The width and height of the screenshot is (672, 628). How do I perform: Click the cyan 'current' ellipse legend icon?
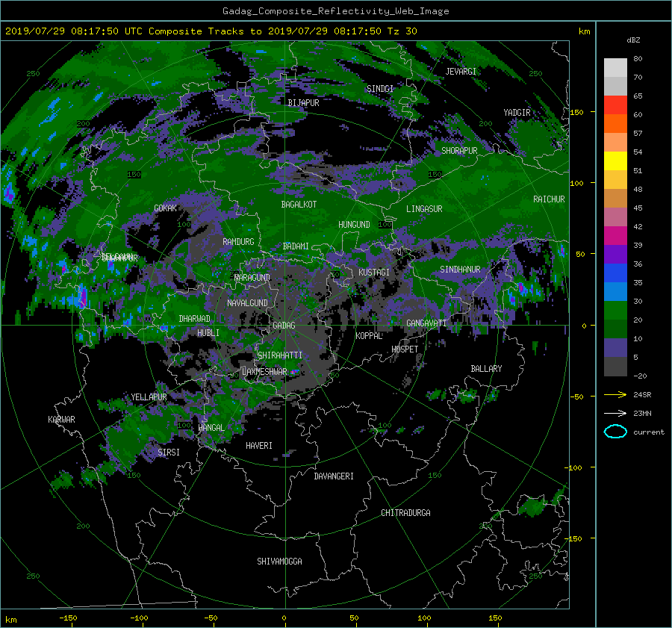click(615, 432)
